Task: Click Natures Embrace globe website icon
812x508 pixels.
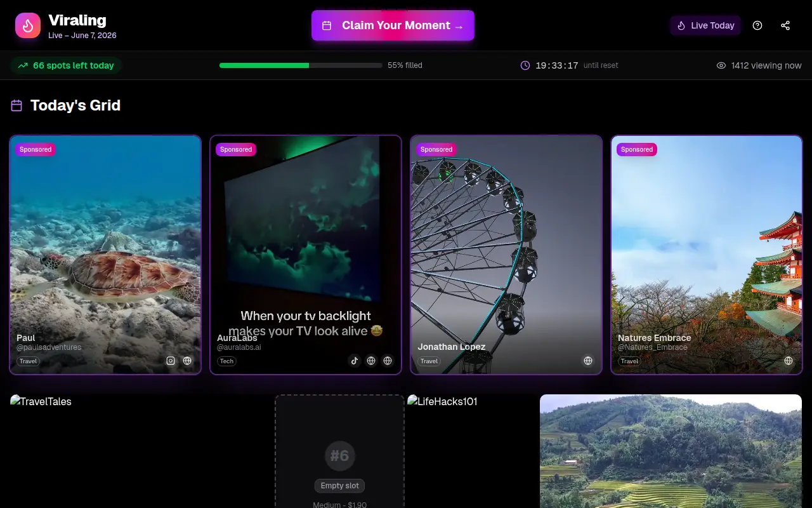Action: point(789,361)
